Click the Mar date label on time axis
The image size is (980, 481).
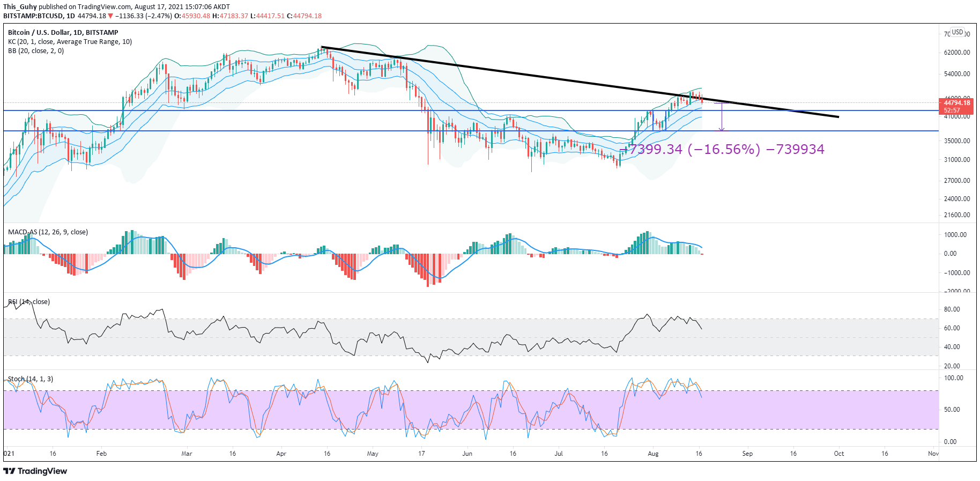point(187,454)
